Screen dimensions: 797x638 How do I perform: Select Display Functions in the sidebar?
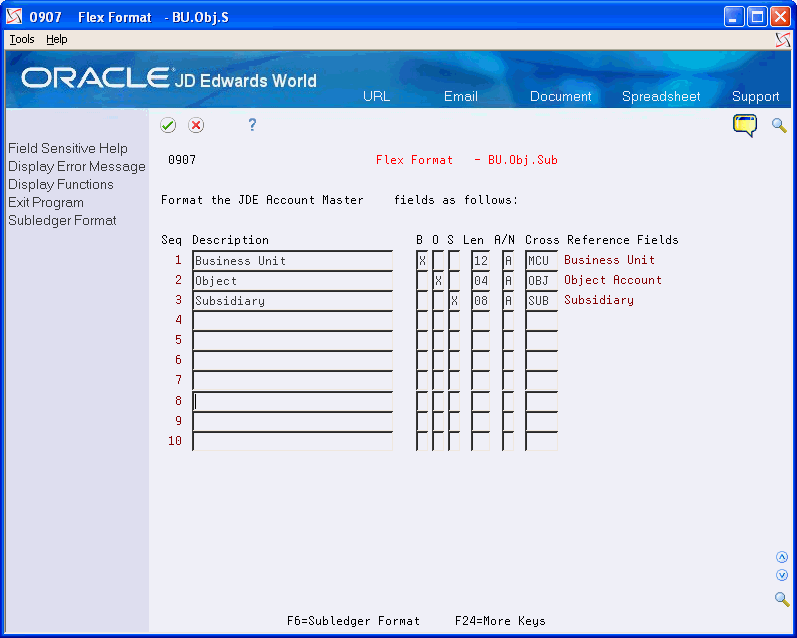60,185
